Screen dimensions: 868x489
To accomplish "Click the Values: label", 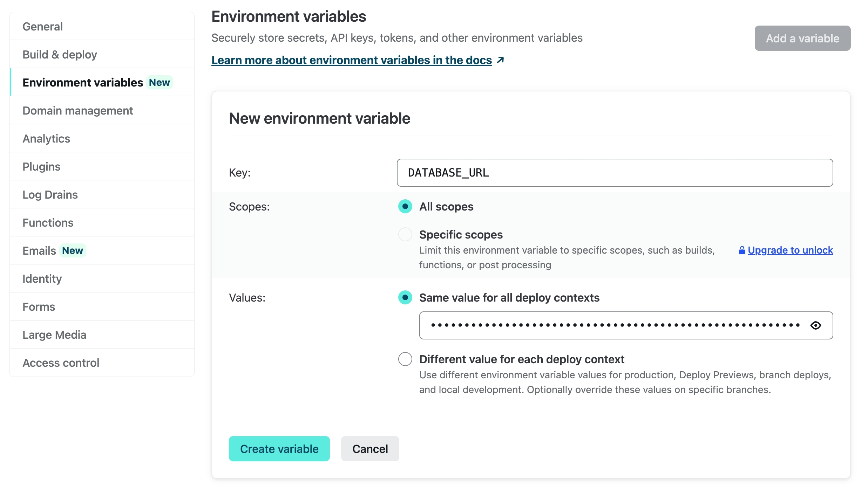I will pyautogui.click(x=247, y=298).
